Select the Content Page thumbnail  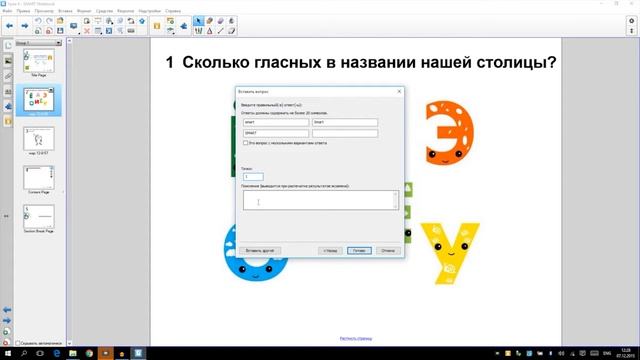39,178
